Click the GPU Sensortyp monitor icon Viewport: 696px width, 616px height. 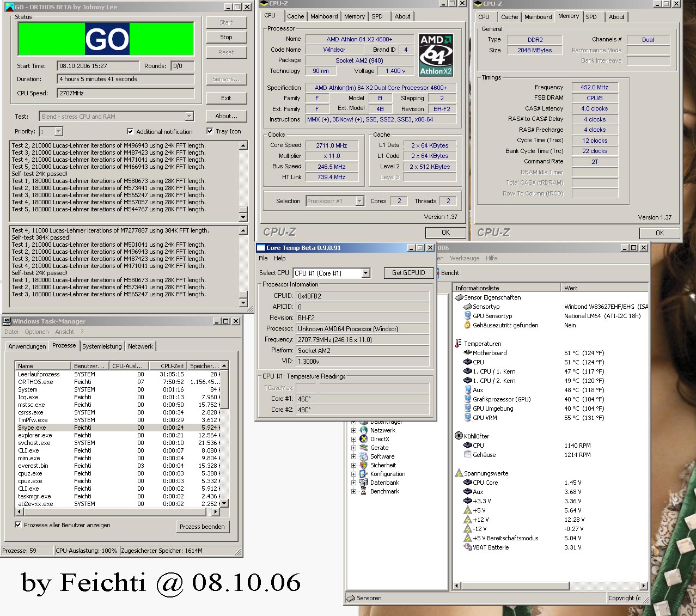pyautogui.click(x=467, y=316)
